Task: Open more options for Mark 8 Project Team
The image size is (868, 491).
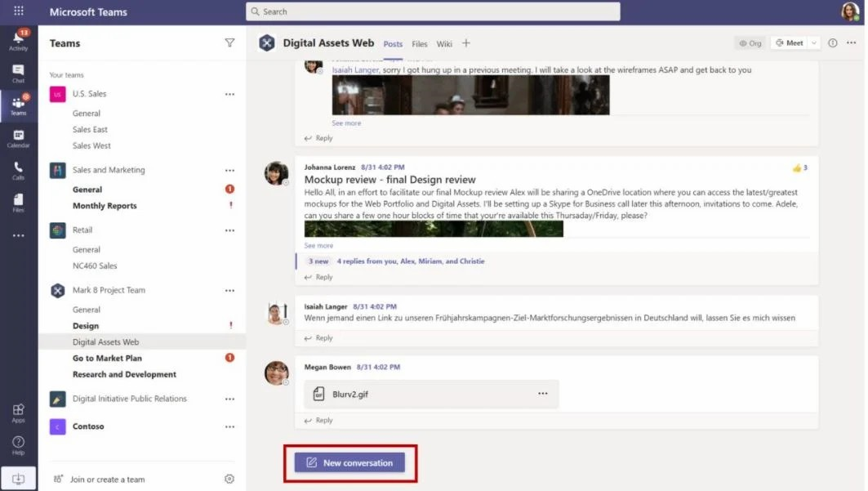Action: [229, 291]
